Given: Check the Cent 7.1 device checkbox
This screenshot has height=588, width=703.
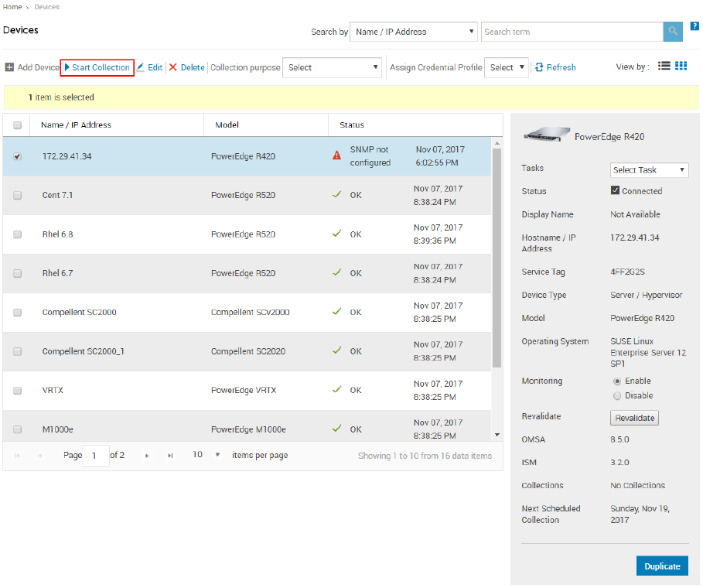Looking at the screenshot, I should tap(18, 195).
